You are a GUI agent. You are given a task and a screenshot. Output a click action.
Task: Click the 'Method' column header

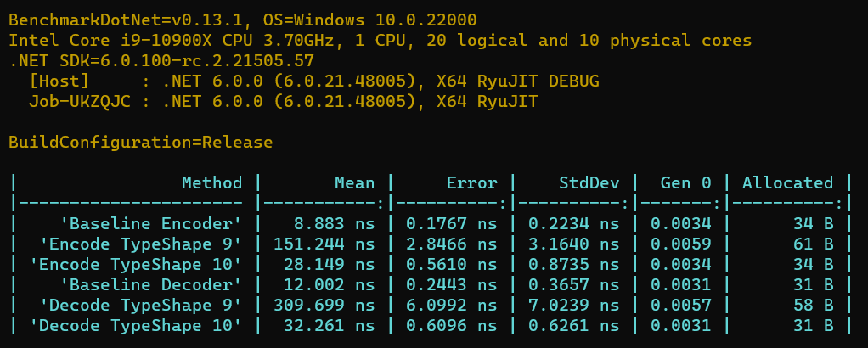point(212,182)
